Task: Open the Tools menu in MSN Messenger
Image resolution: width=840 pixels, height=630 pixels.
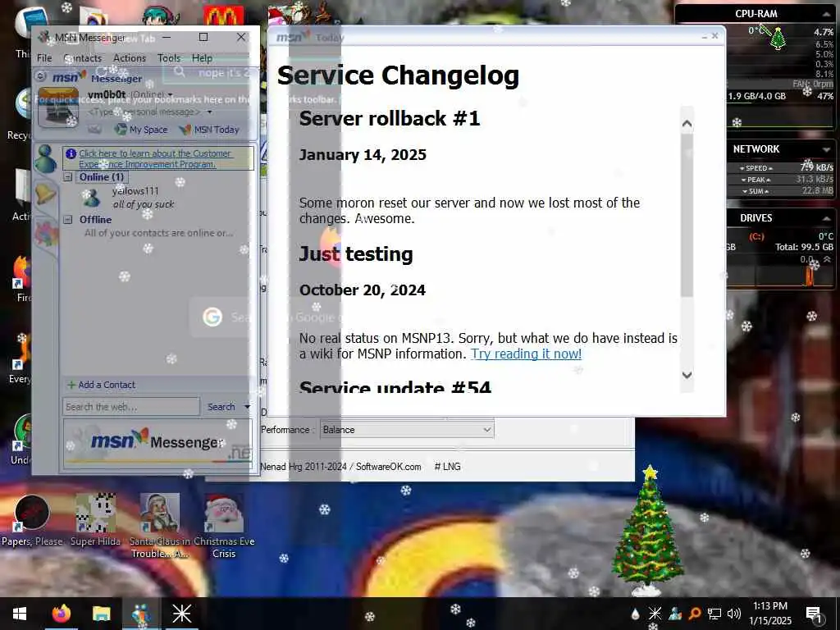Action: click(x=169, y=58)
